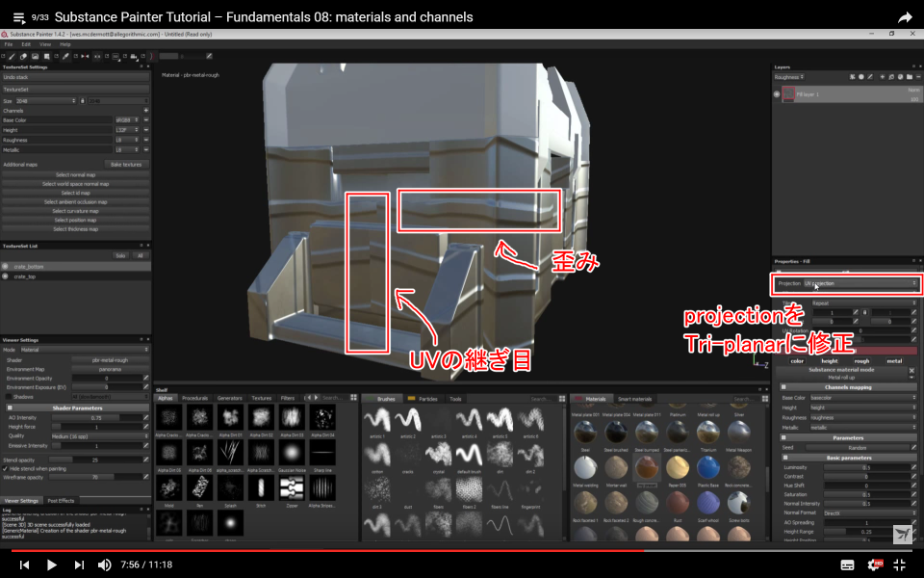
Task: Click Select ambient occlusion map button
Action: point(75,202)
